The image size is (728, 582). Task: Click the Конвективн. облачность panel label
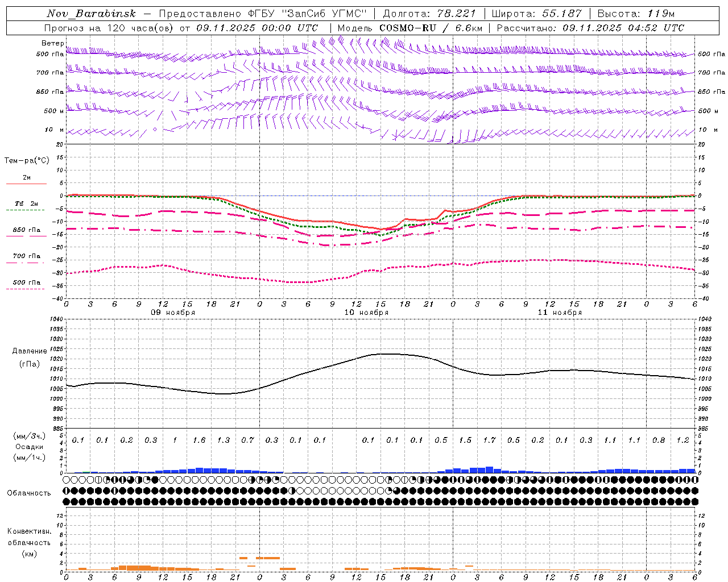click(x=29, y=537)
